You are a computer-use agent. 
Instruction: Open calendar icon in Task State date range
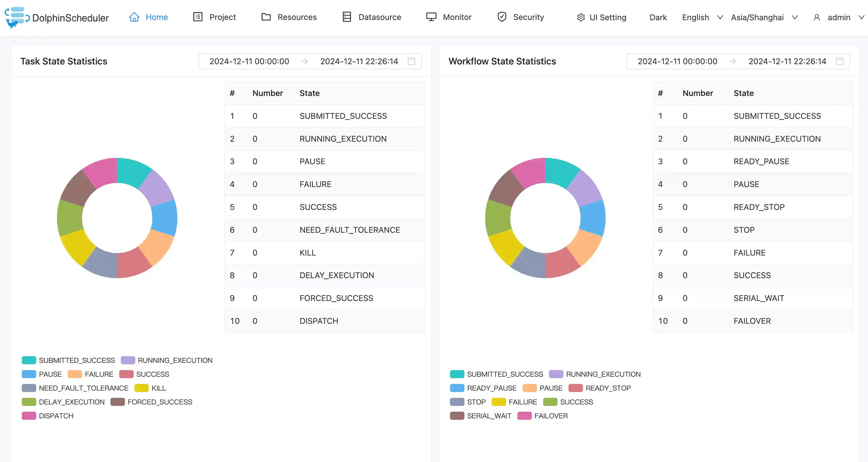(x=411, y=61)
